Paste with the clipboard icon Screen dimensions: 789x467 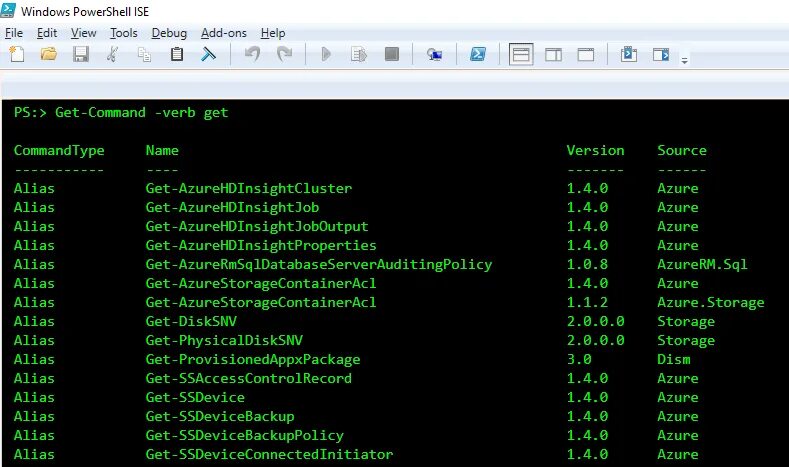[177, 54]
